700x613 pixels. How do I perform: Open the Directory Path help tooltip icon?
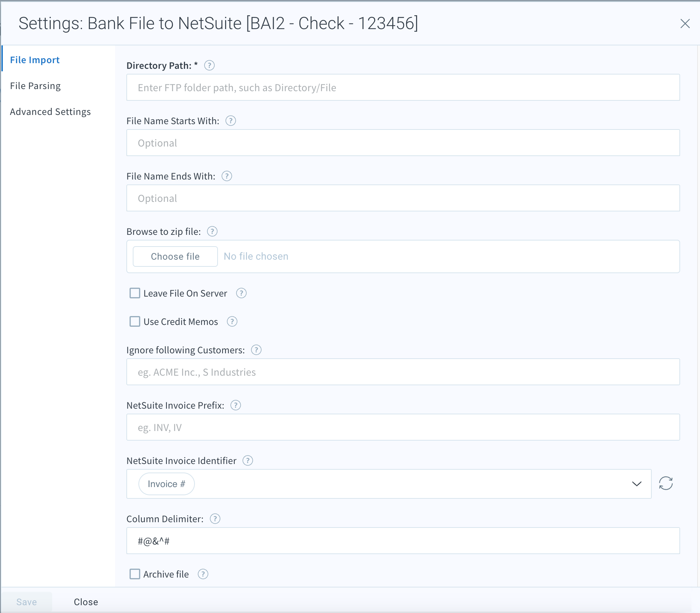[209, 65]
